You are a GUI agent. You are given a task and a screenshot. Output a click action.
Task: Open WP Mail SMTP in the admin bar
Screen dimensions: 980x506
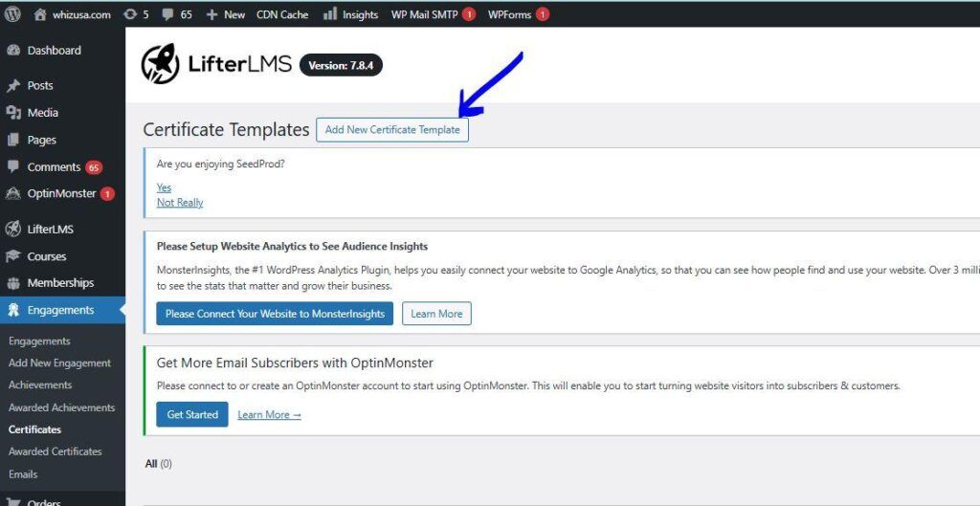click(425, 14)
